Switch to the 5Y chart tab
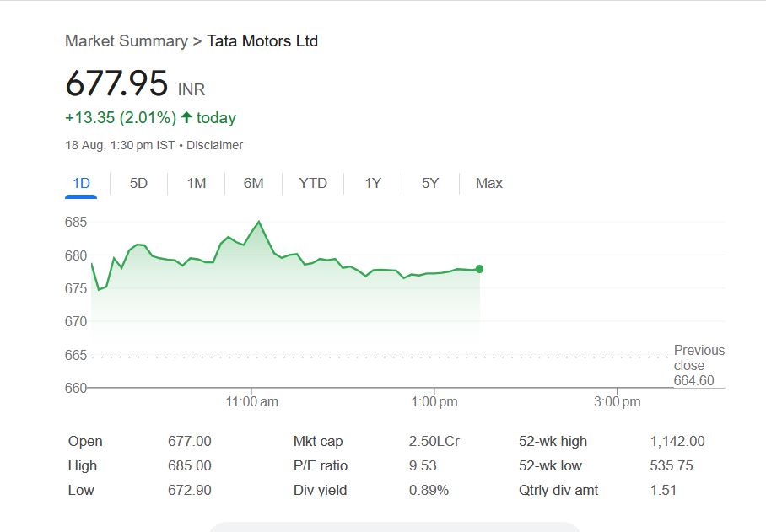766x532 pixels. pos(430,183)
